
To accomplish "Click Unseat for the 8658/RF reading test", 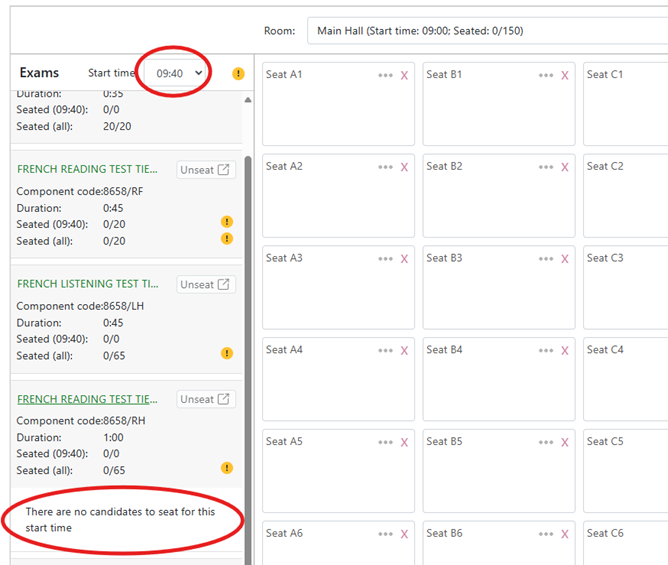I will (206, 170).
